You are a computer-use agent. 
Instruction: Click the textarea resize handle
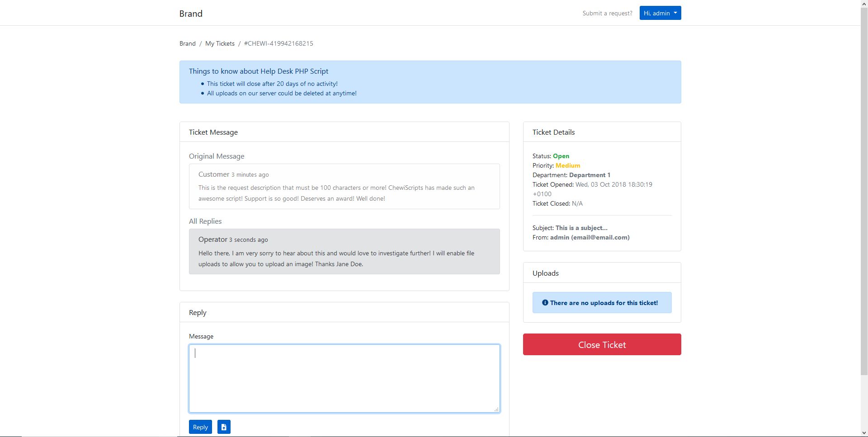496,409
